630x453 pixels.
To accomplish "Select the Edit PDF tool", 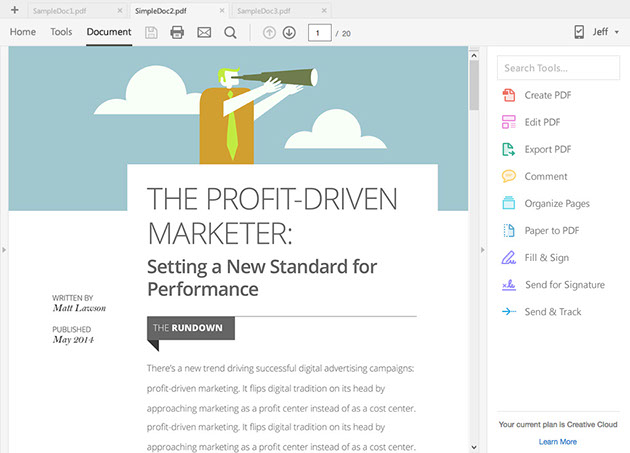I will [x=543, y=122].
